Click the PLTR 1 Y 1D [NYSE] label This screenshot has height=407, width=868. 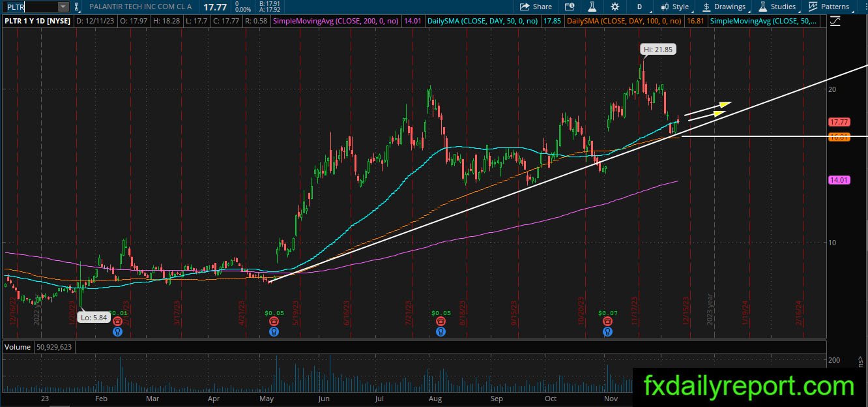click(x=37, y=22)
